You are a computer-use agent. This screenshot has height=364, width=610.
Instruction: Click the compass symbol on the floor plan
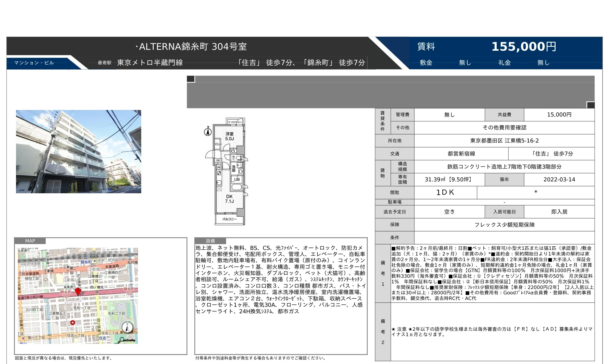coord(208,132)
